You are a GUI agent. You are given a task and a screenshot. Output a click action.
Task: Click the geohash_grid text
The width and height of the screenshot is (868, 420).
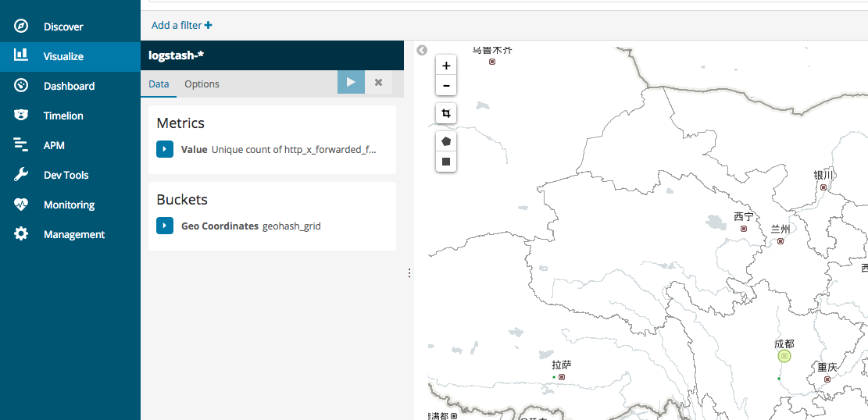tap(291, 226)
